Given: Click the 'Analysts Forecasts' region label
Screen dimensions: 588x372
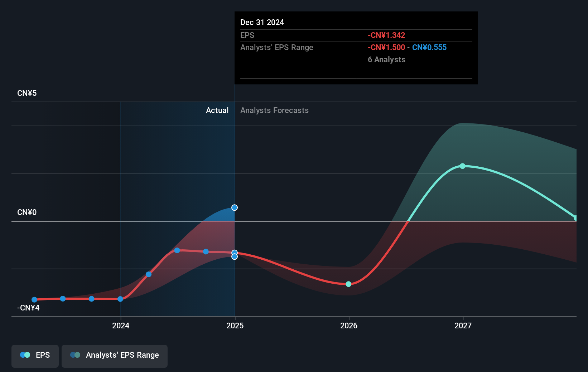Looking at the screenshot, I should click(274, 110).
